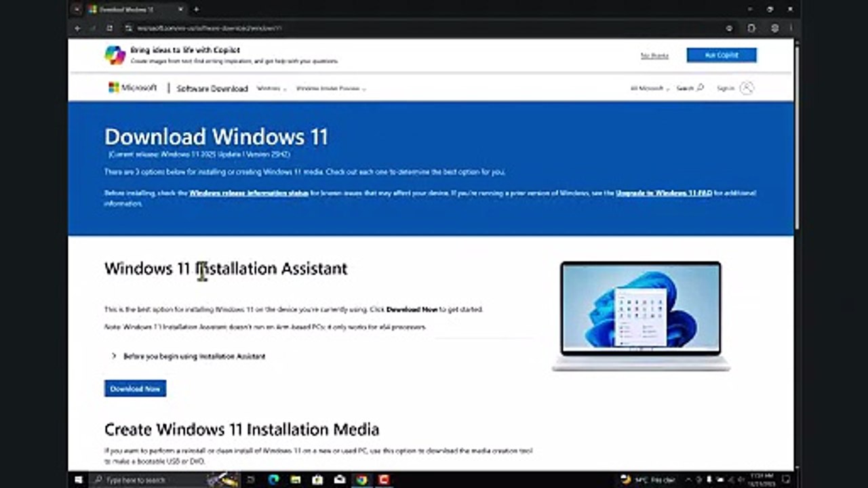
Task: Open the tab search dropdown in Chrome
Action: click(x=77, y=9)
